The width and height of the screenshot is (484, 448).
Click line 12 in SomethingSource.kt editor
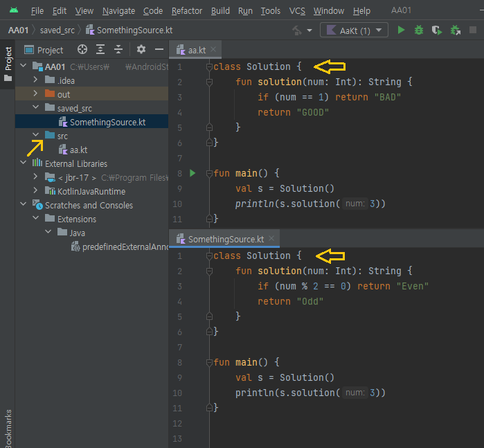coord(346,424)
